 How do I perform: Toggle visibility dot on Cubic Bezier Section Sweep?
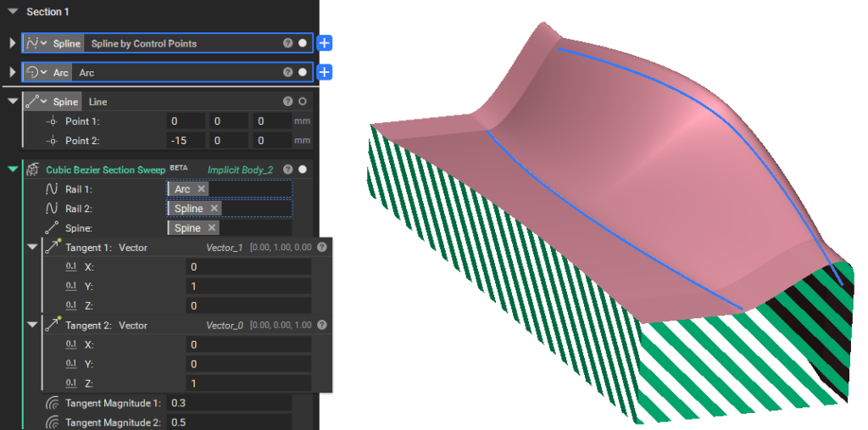click(x=303, y=170)
